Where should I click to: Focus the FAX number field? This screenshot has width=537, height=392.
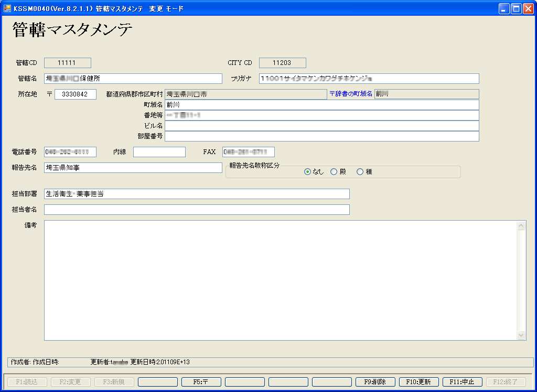(248, 152)
